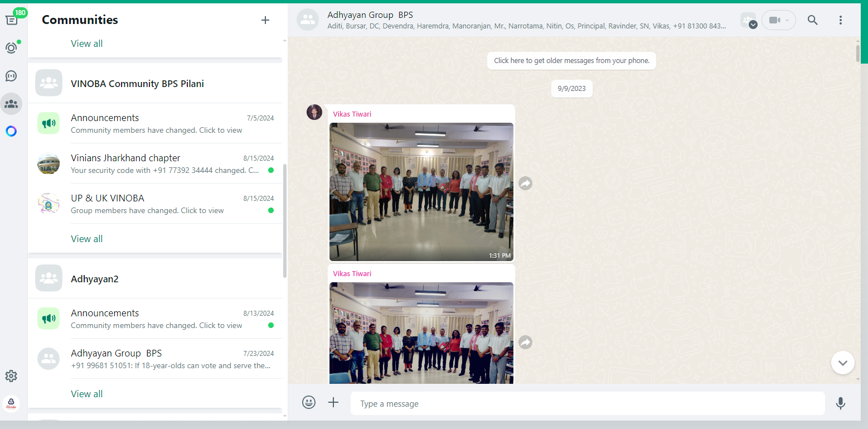Open the Status updates icon in sidebar

tap(11, 48)
